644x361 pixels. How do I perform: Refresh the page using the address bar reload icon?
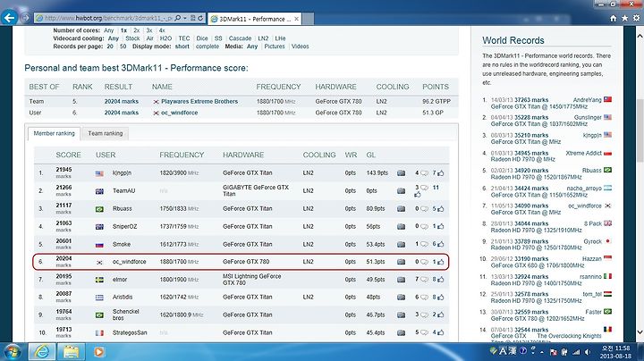coord(200,18)
